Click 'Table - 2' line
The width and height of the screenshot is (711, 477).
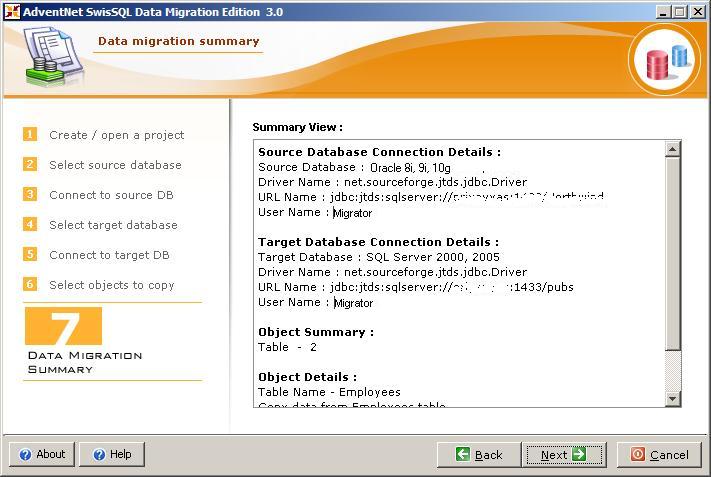click(x=287, y=347)
